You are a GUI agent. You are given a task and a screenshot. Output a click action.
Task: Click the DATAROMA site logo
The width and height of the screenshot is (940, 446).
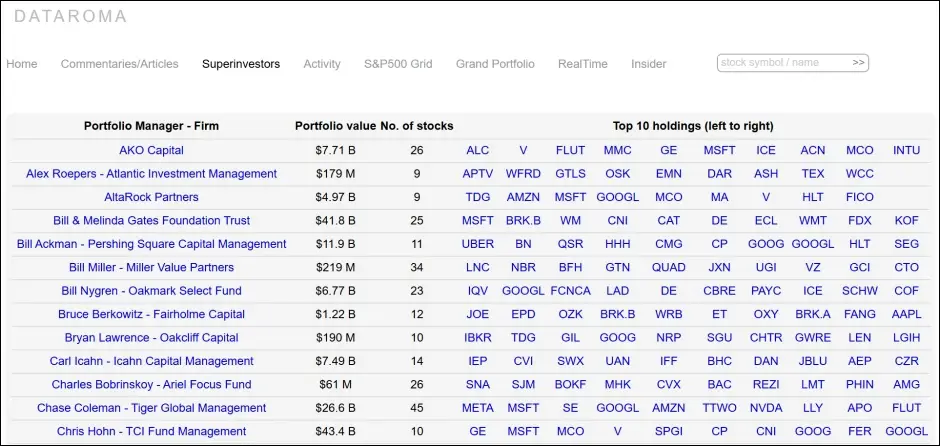pos(70,16)
